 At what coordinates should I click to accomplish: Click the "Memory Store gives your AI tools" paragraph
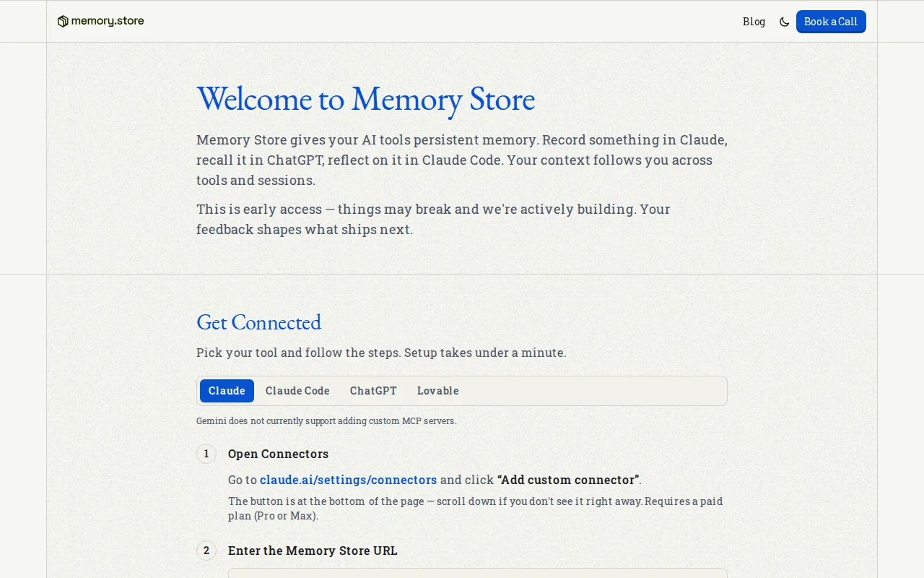coord(462,160)
